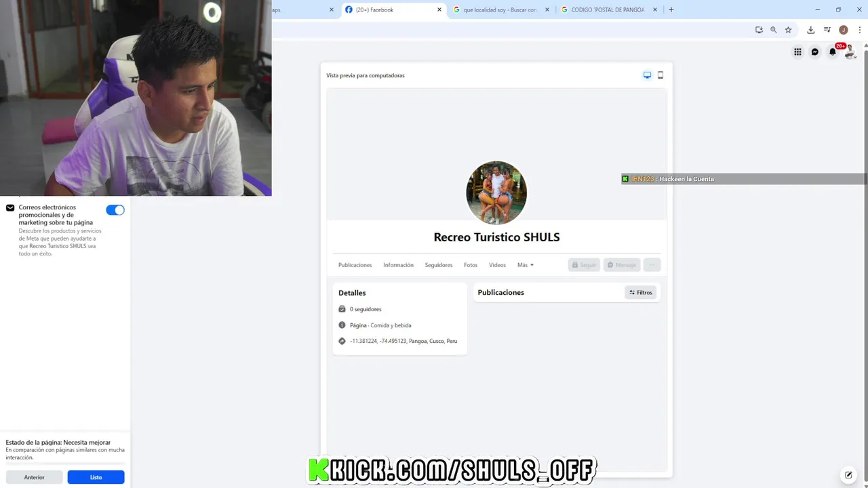The width and height of the screenshot is (868, 488).
Task: Open the Seguidores page tab
Action: pos(439,265)
